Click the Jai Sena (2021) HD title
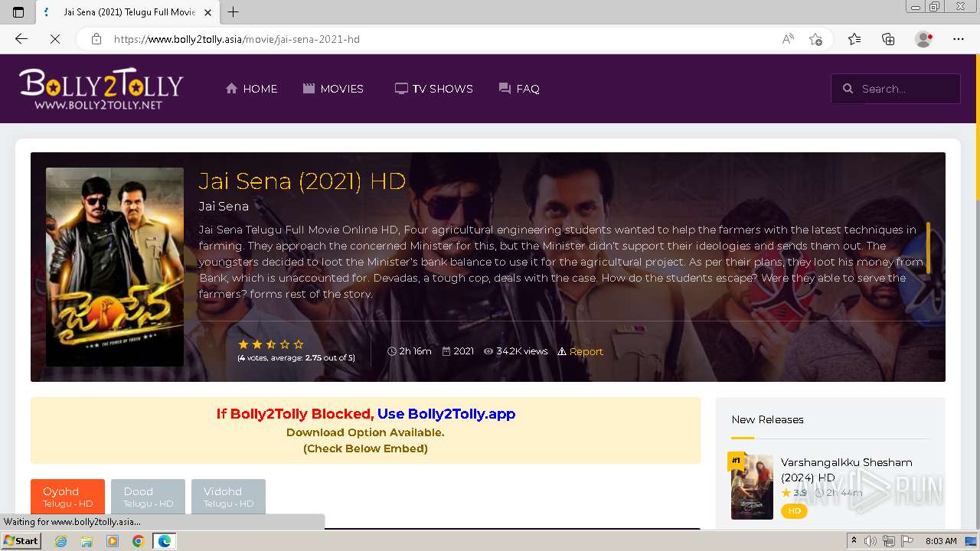 click(302, 181)
